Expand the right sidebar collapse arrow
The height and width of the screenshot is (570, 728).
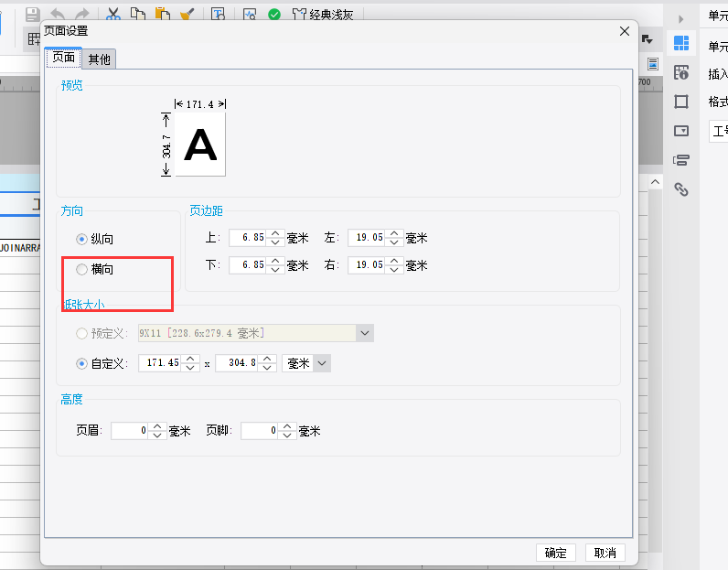click(680, 19)
